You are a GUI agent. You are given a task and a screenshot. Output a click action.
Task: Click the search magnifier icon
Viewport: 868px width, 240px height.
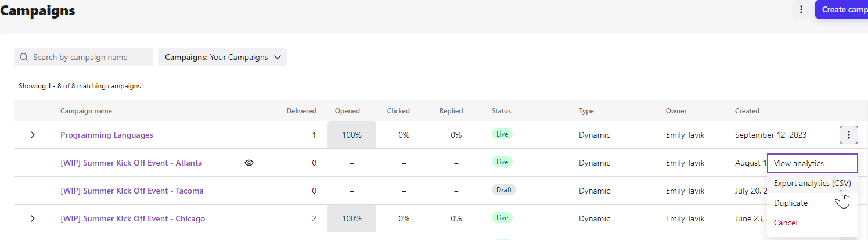pyautogui.click(x=24, y=57)
